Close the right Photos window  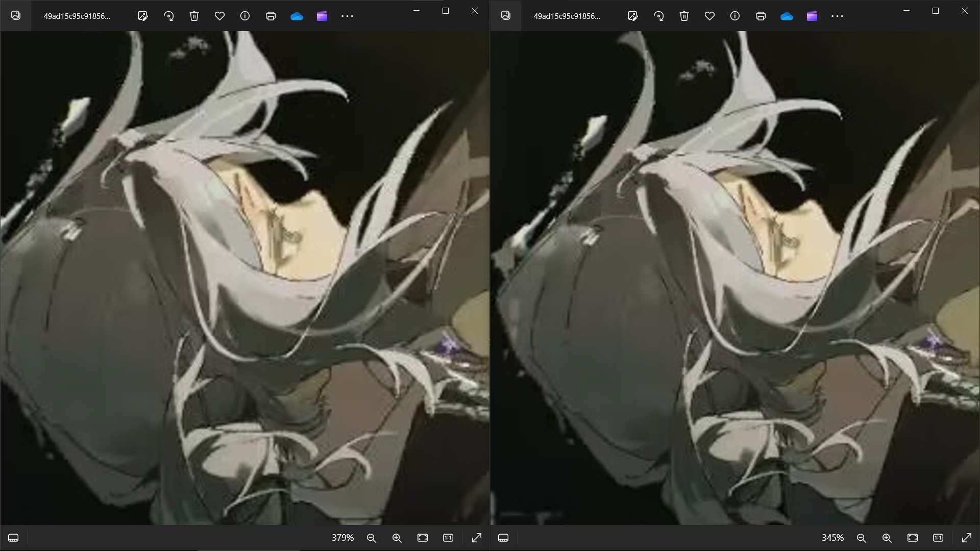(965, 11)
